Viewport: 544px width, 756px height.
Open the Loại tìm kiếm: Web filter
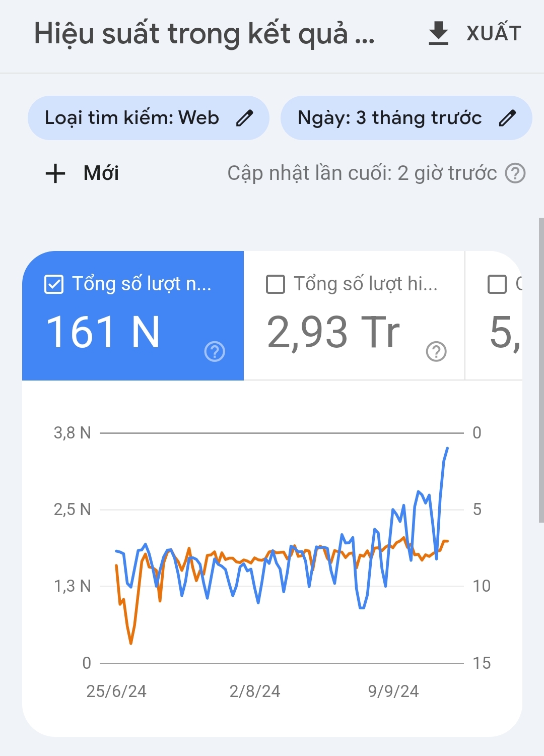[x=148, y=118]
